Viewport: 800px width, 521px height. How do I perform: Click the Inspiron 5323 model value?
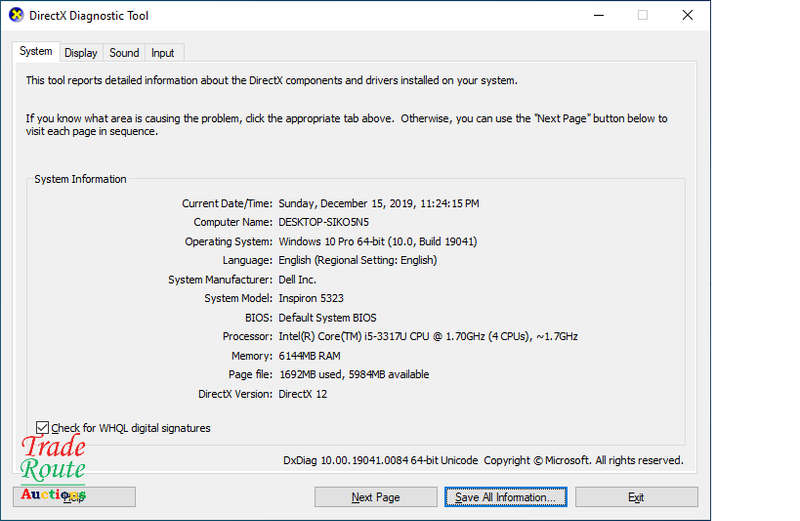coord(311,299)
